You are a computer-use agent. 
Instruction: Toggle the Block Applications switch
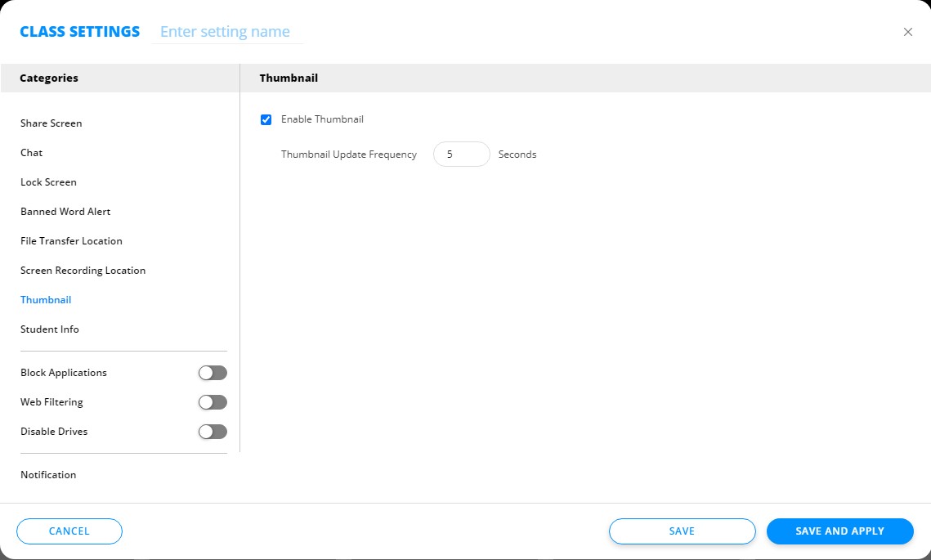(x=213, y=373)
